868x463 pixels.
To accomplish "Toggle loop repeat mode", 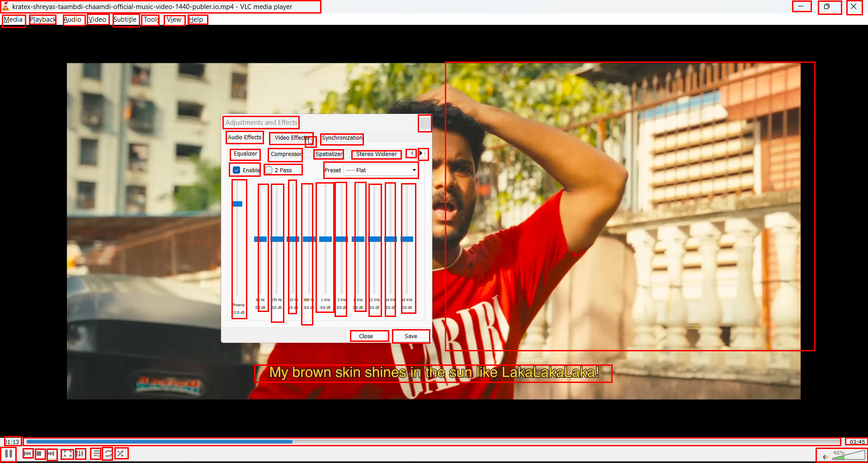I will 108,454.
